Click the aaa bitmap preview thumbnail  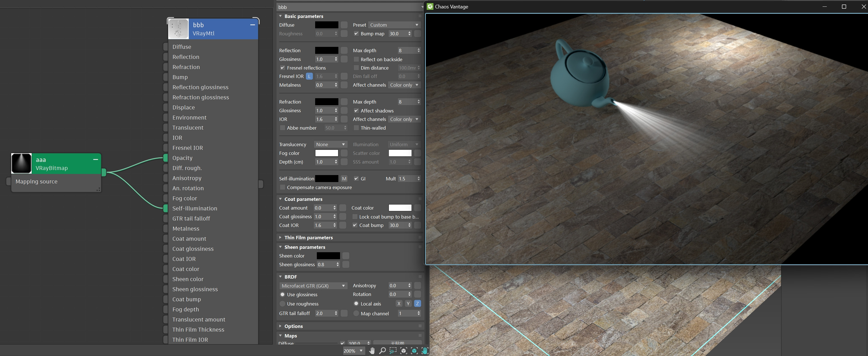coord(22,164)
